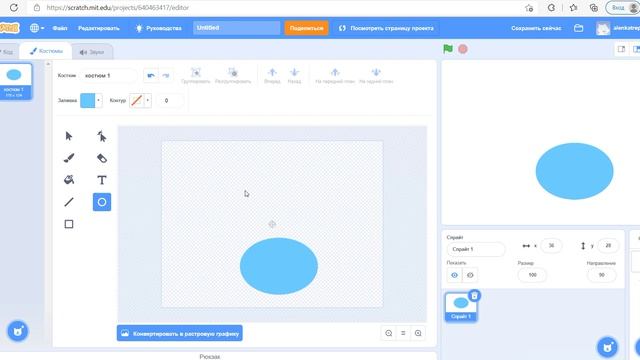Click the project title Untitled field
Image resolution: width=640 pixels, height=360 pixels.
[237, 28]
